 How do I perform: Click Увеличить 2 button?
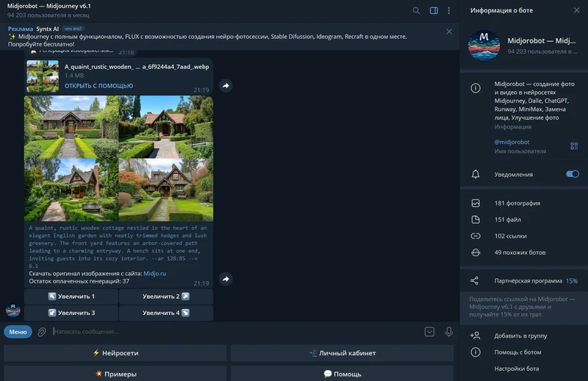coord(166,297)
